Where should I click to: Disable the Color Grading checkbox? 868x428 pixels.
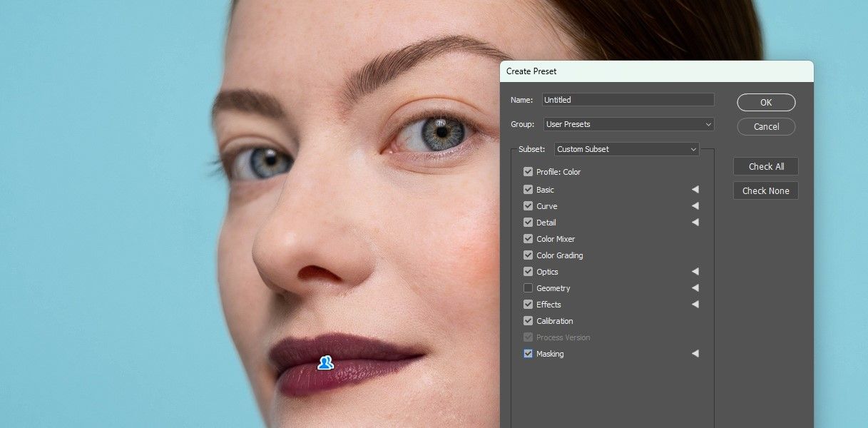click(528, 255)
